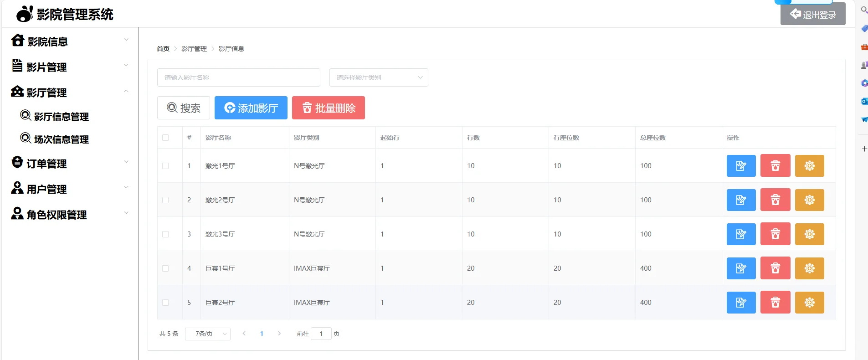The width and height of the screenshot is (868, 360).
Task: Open the 7条/页 page size dropdown
Action: tap(208, 334)
